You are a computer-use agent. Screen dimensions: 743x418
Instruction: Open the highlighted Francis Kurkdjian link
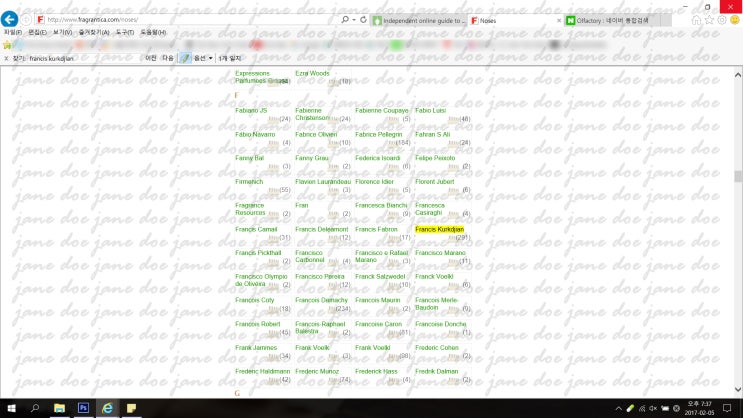tap(439, 229)
